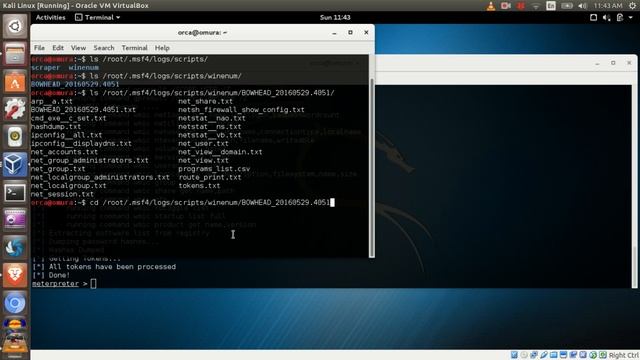The width and height of the screenshot is (640, 360).
Task: Open the Search menu in terminal
Action: click(104, 48)
